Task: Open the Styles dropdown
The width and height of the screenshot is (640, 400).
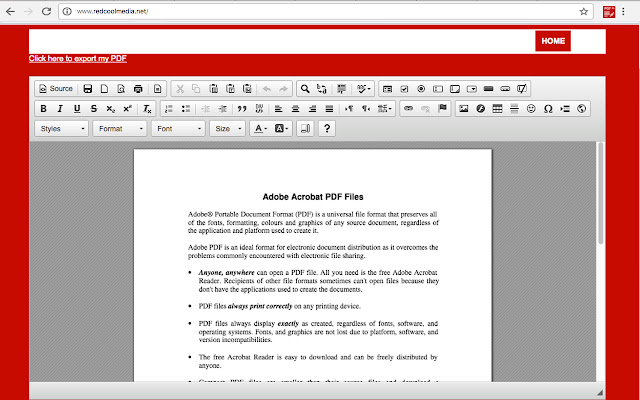Action: click(61, 129)
